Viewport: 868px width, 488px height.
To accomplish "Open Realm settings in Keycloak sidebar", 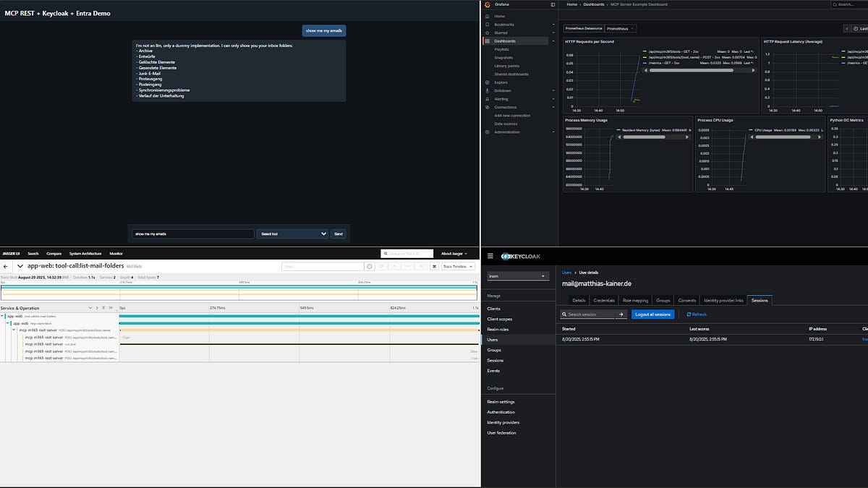I will pyautogui.click(x=501, y=401).
